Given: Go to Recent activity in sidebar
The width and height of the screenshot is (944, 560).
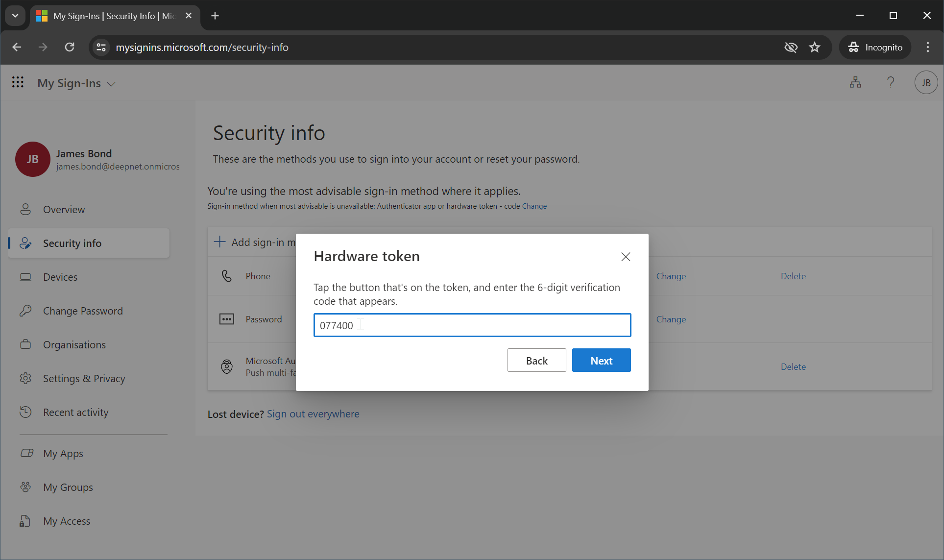Looking at the screenshot, I should [75, 413].
